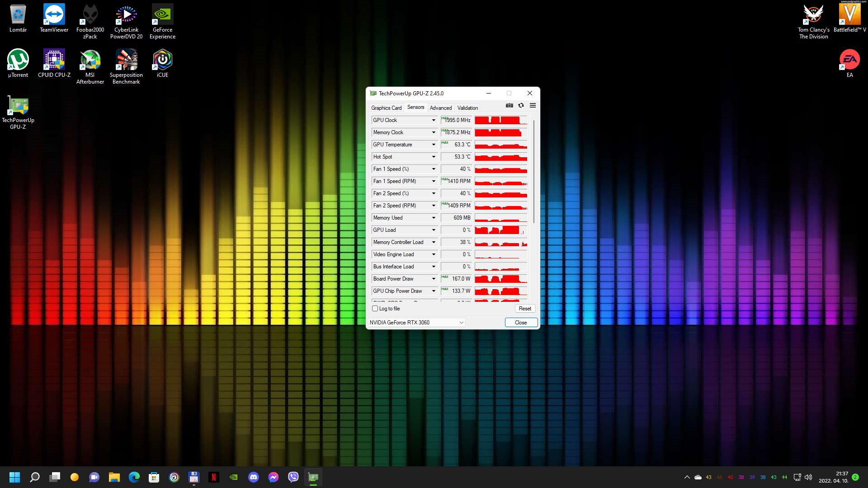Open Messenger from the taskbar
Screen dimensions: 868x488
click(x=274, y=477)
